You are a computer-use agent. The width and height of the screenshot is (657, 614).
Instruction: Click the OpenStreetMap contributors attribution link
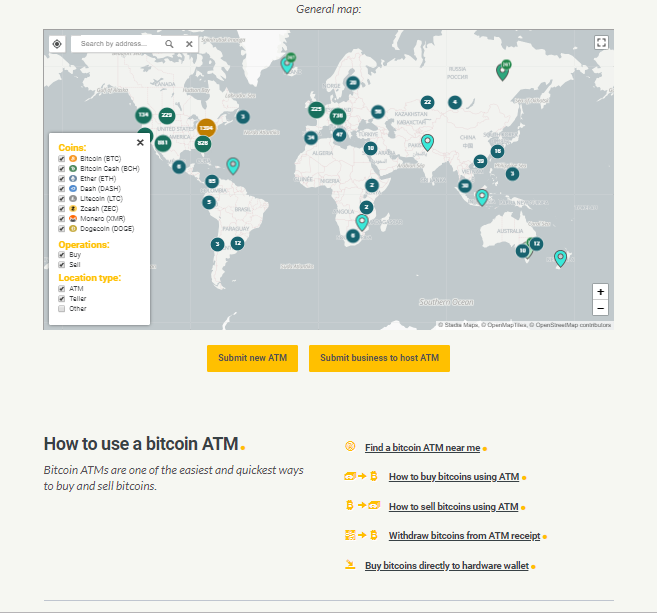[x=573, y=325]
